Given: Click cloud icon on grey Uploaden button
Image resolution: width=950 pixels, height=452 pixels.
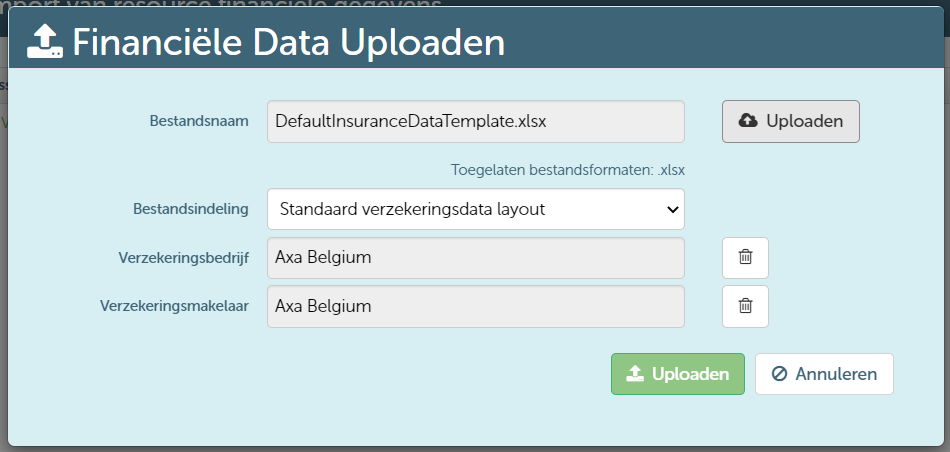Looking at the screenshot, I should [x=748, y=121].
